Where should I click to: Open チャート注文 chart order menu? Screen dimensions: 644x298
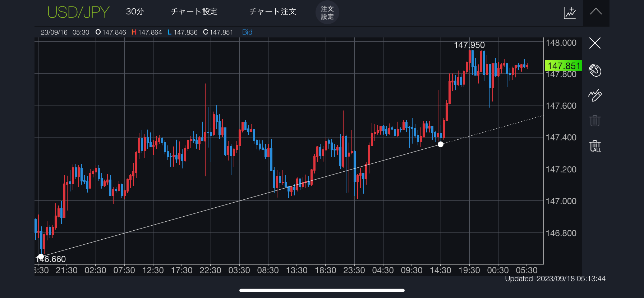(x=273, y=12)
